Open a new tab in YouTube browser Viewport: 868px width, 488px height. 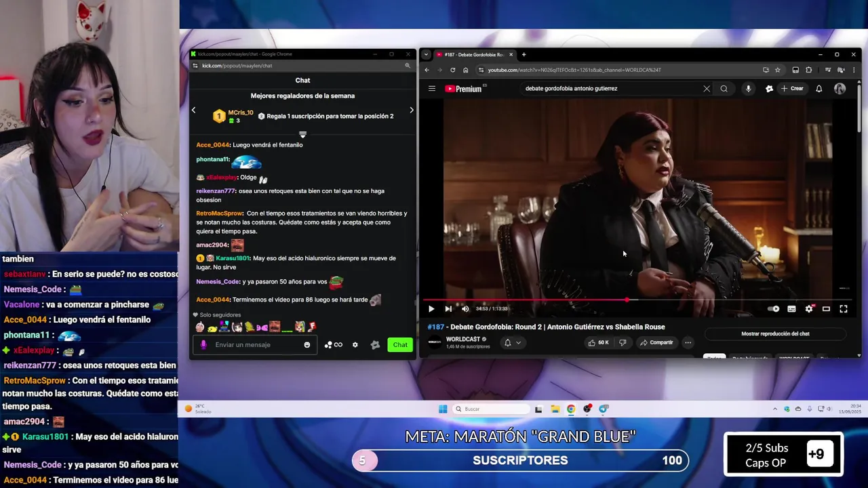(x=524, y=55)
